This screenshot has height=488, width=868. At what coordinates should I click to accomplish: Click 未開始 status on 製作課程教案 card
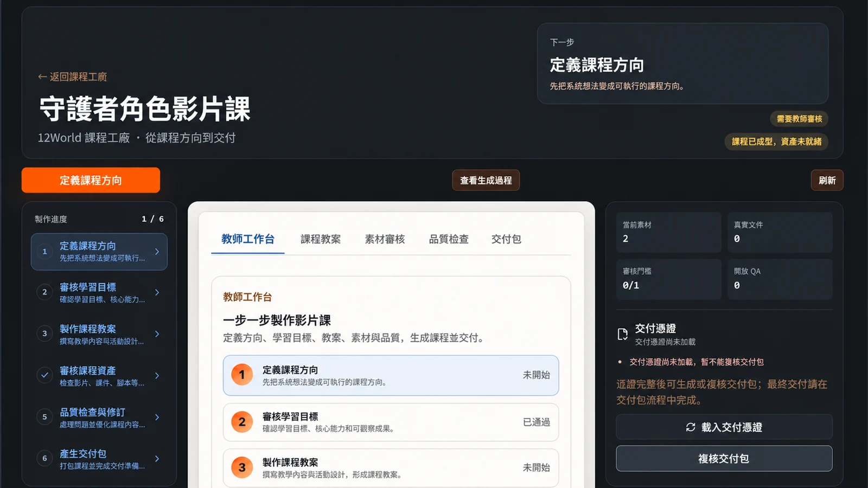click(536, 467)
